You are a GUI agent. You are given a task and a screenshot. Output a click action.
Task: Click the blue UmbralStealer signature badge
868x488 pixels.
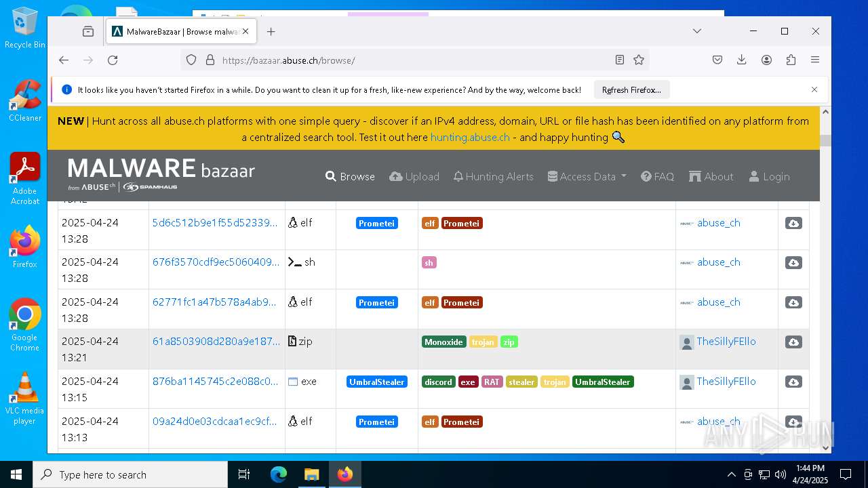pyautogui.click(x=377, y=382)
